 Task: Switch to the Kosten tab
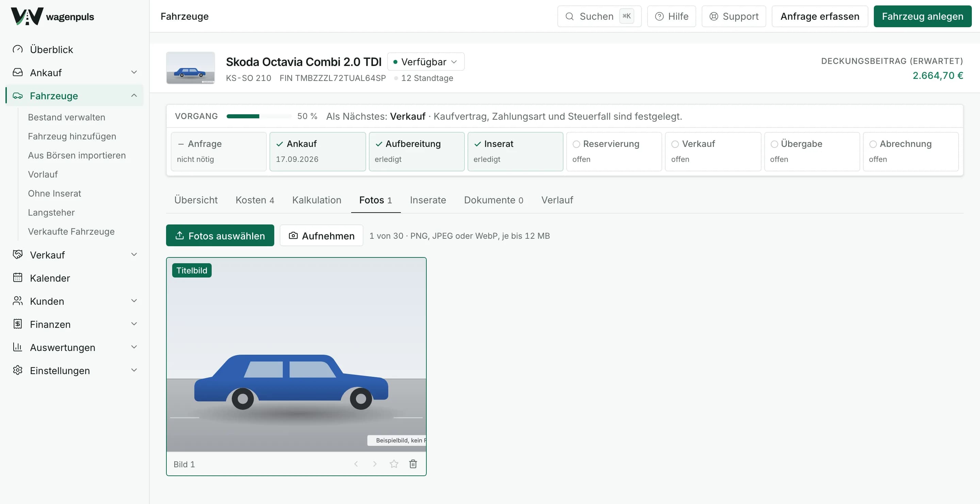click(x=255, y=200)
